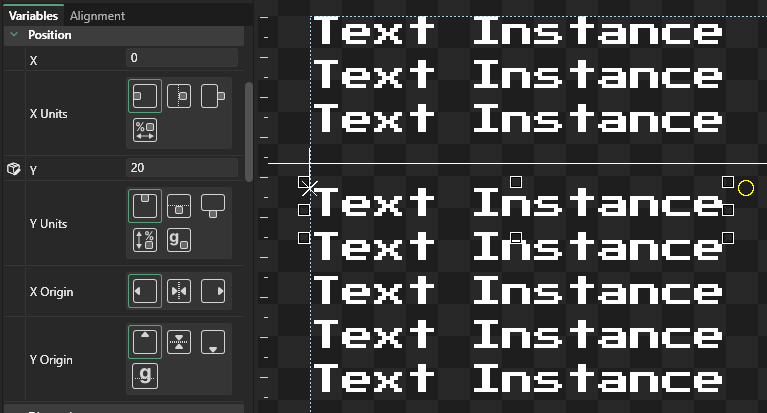
Task: Set X Units to pixels from right
Action: point(213,97)
